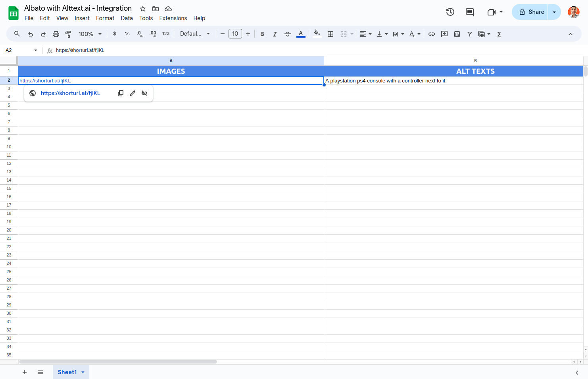Screen dimensions: 588x379
Task: Insert a link from the toolbar
Action: click(x=432, y=34)
